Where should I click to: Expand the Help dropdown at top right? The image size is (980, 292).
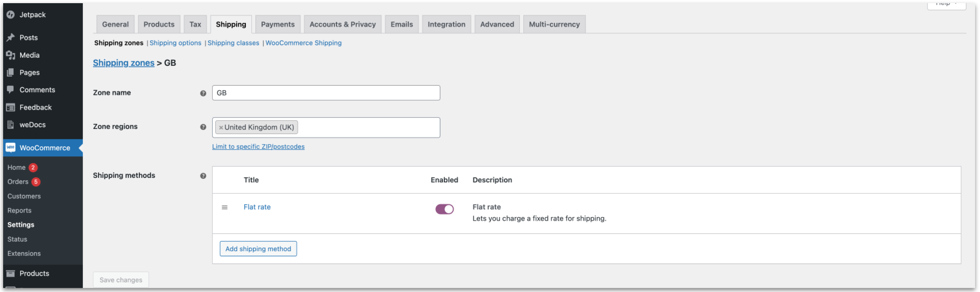(946, 5)
